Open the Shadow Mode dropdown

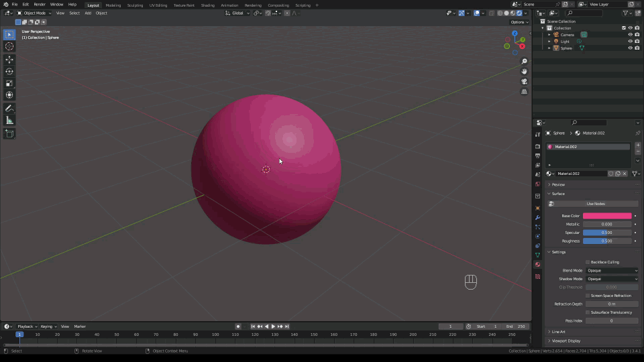click(612, 279)
